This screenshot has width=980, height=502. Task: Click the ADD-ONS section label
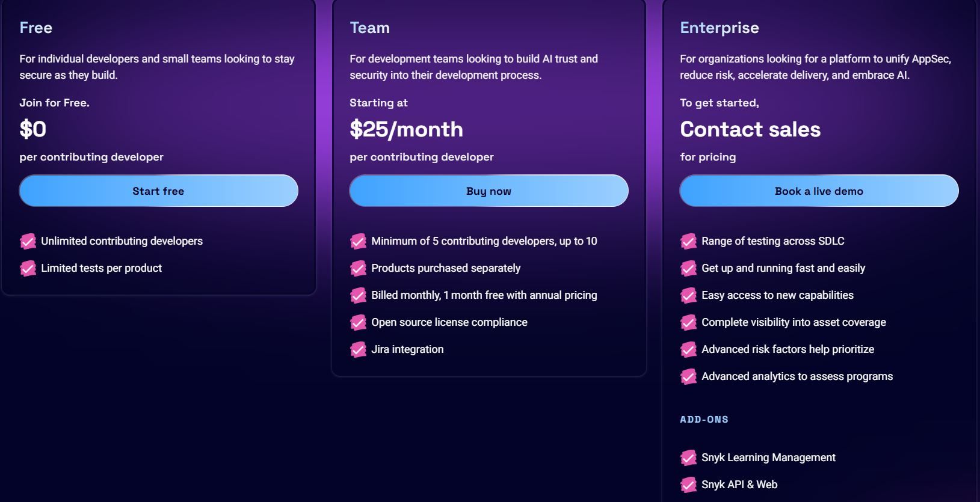pyautogui.click(x=704, y=420)
